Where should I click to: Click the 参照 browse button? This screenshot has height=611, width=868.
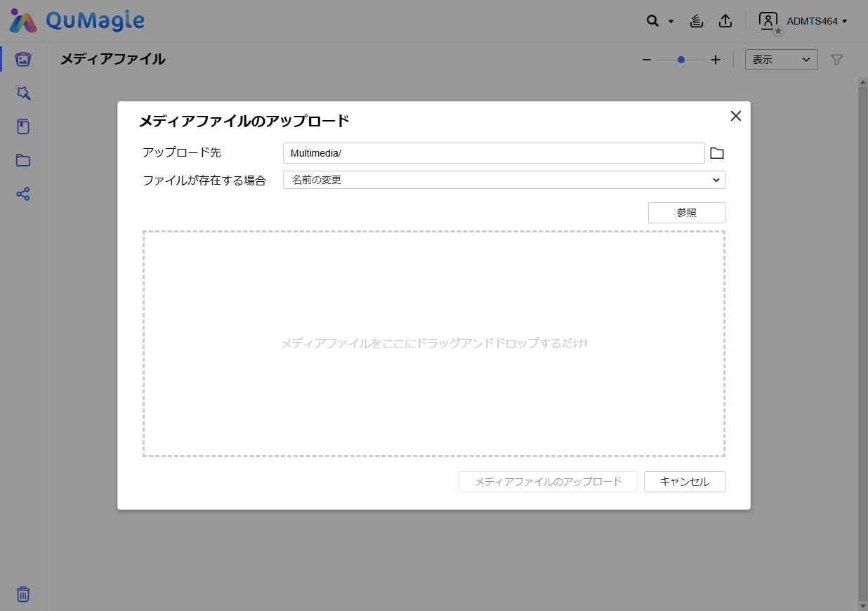686,213
